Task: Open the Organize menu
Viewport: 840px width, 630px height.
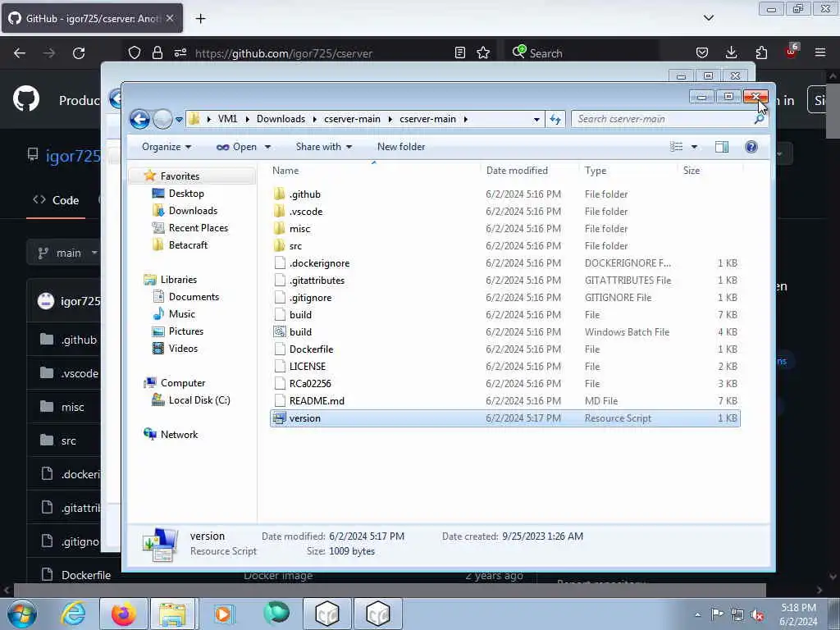Action: point(166,147)
